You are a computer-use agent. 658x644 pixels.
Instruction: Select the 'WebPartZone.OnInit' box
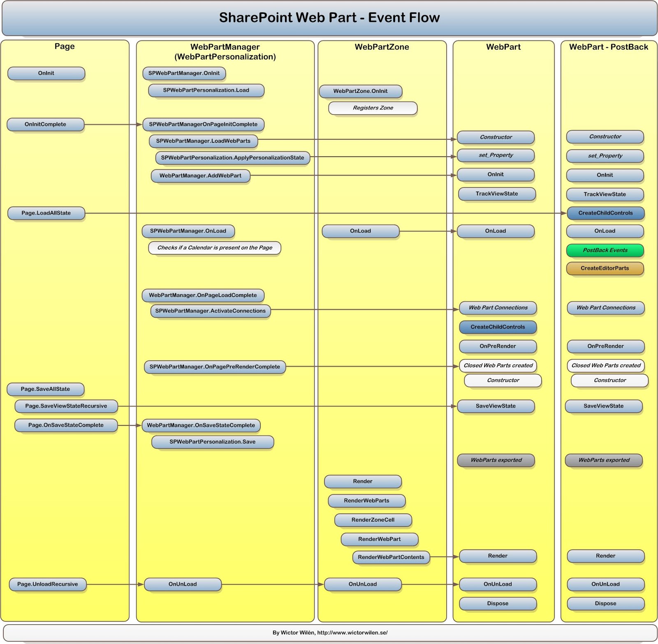(361, 91)
